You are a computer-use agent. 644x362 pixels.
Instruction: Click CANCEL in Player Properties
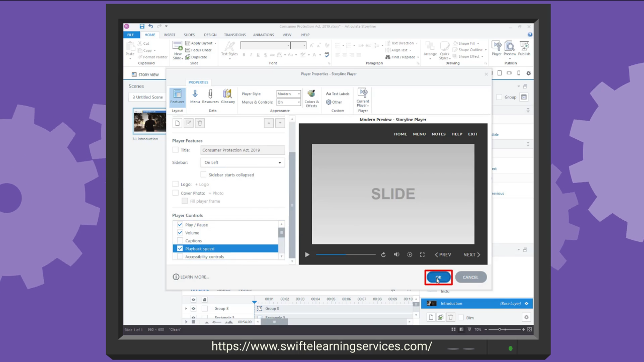coord(471,277)
